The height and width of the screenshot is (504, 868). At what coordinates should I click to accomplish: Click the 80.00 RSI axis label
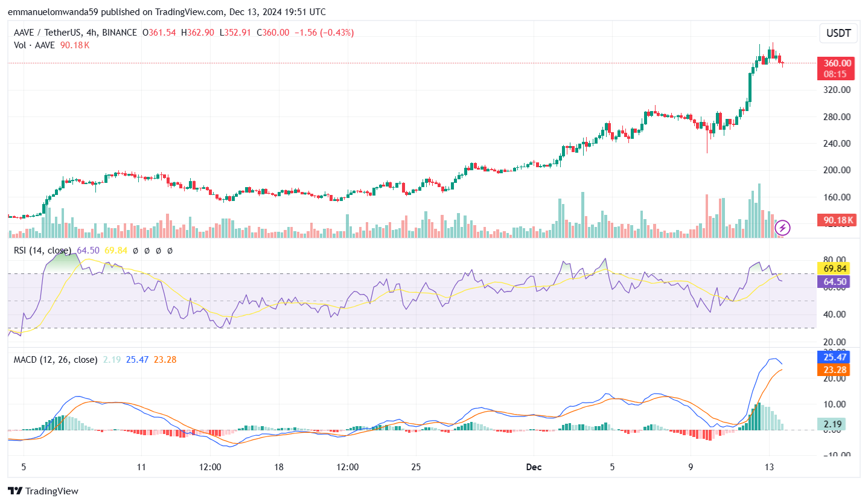[x=835, y=259]
